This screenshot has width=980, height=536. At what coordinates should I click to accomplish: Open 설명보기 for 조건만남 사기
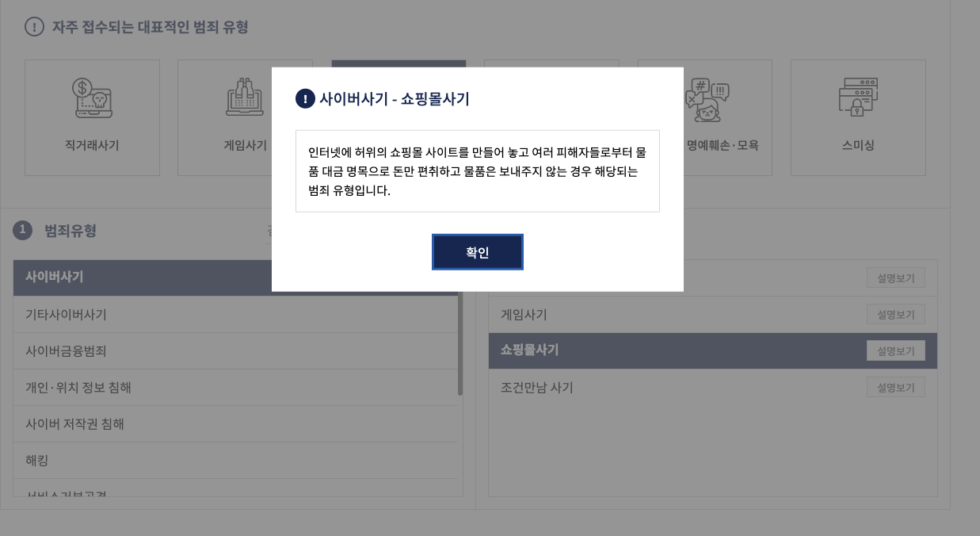pyautogui.click(x=895, y=388)
